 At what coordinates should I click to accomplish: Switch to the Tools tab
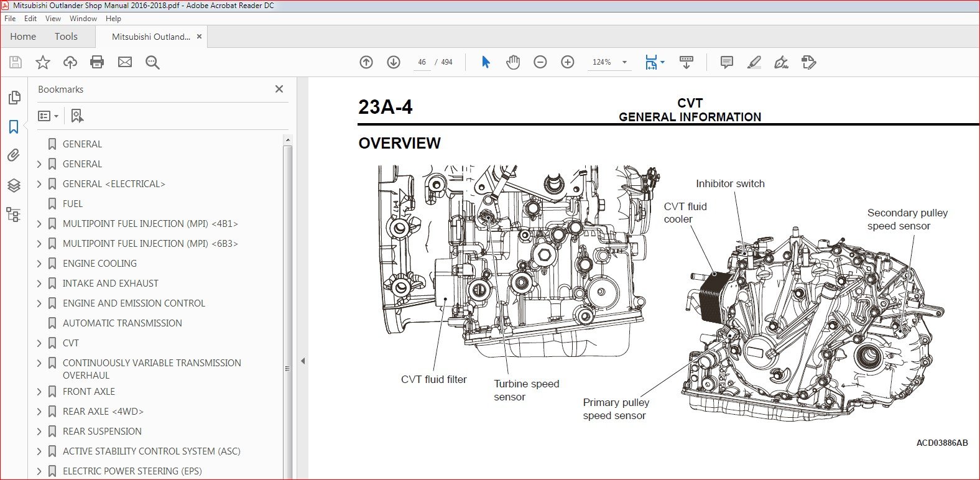[x=66, y=37]
